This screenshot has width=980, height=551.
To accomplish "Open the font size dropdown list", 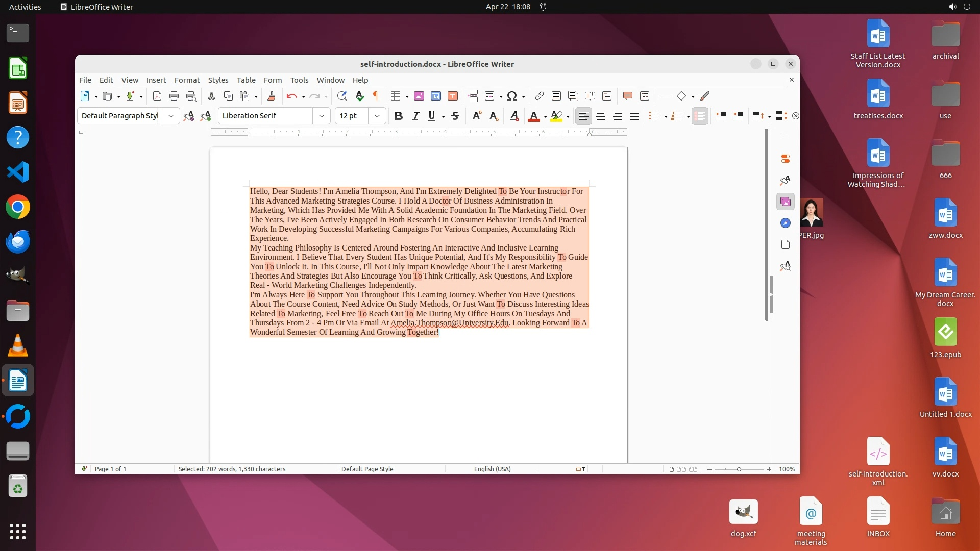I will pyautogui.click(x=377, y=116).
